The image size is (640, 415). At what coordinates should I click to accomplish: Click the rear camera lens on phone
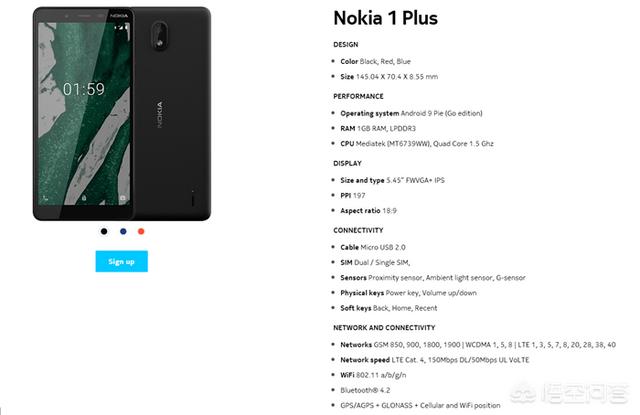pyautogui.click(x=159, y=34)
